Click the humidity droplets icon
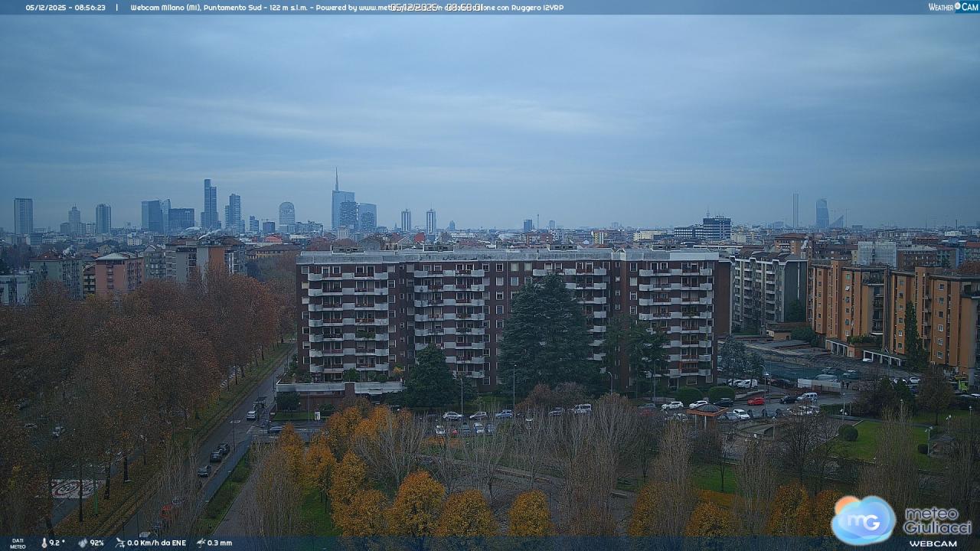This screenshot has height=551, width=980. coord(83,543)
